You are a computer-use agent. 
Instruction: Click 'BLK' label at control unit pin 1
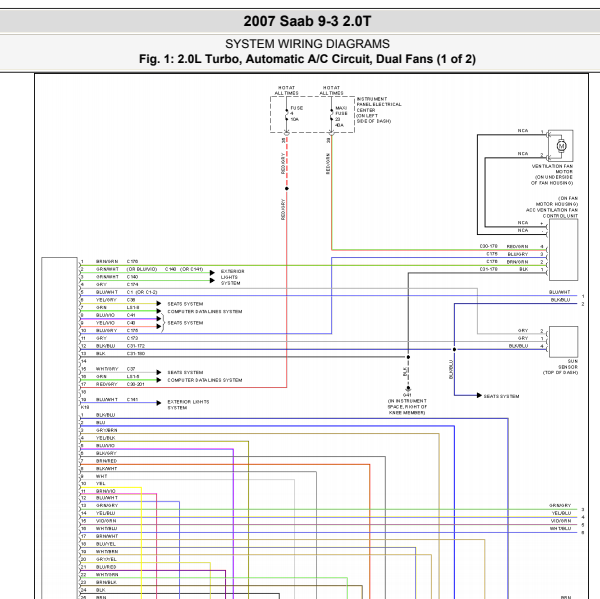point(523,269)
